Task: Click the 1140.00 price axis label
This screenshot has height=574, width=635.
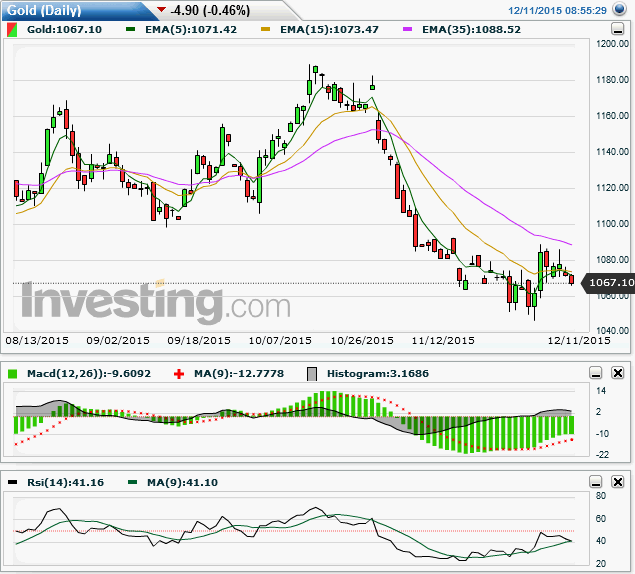Action: click(x=612, y=152)
